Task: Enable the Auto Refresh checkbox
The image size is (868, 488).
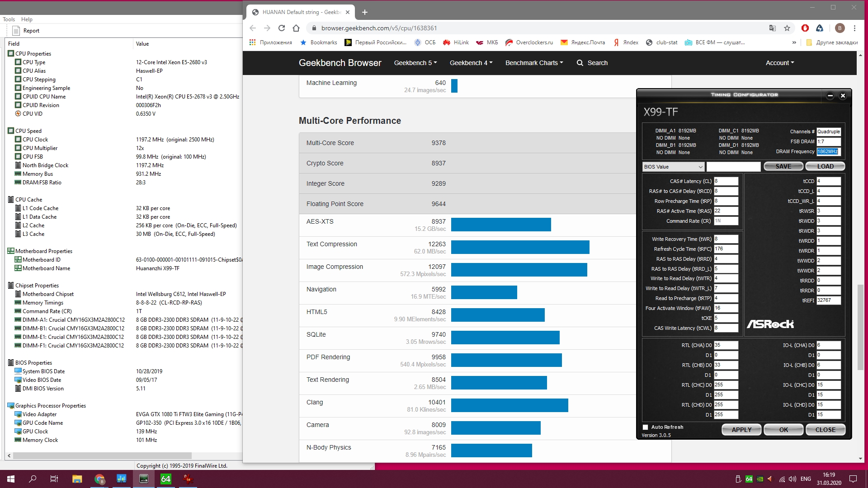Action: coord(646,427)
